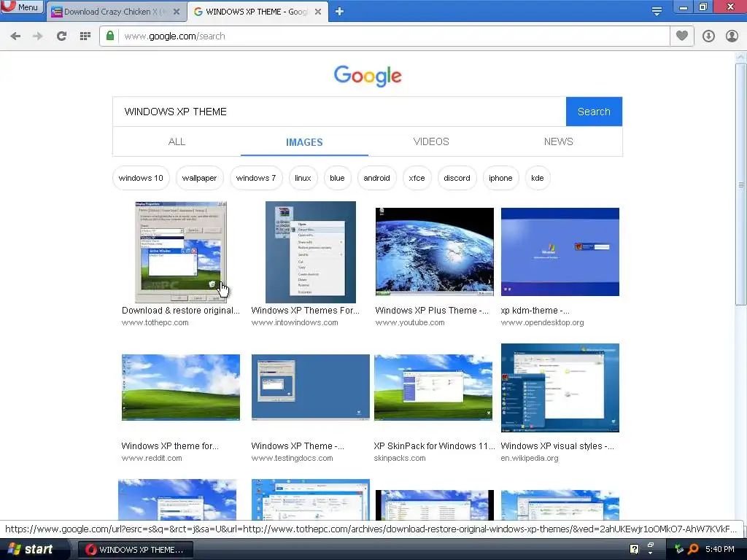Open Windows XP visual styles wikipedia thumbnail
This screenshot has height=560, width=747.
click(x=560, y=388)
